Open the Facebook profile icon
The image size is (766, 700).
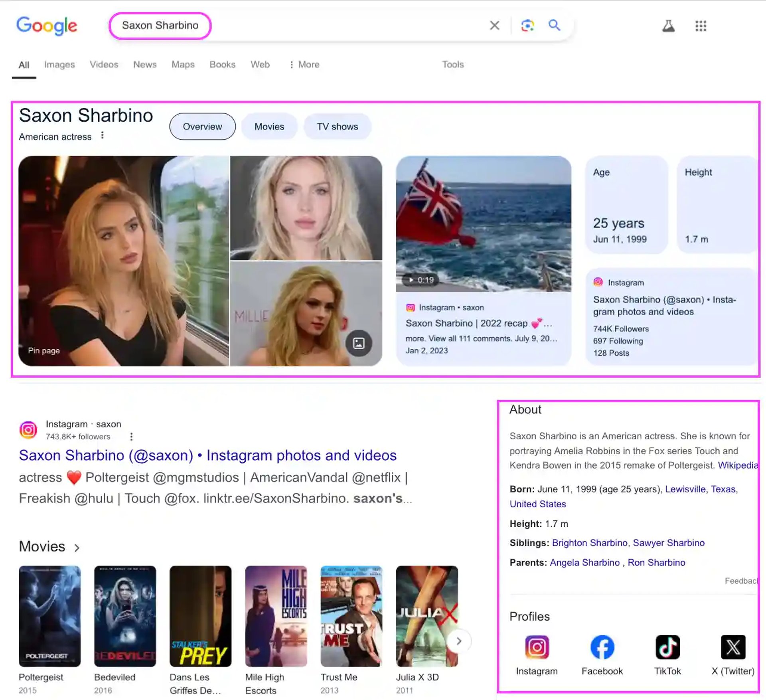tap(602, 647)
